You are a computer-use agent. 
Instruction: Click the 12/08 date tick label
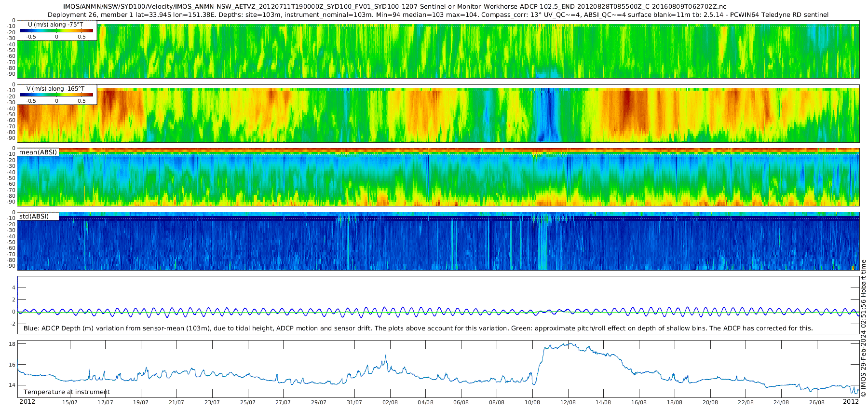tap(568, 402)
